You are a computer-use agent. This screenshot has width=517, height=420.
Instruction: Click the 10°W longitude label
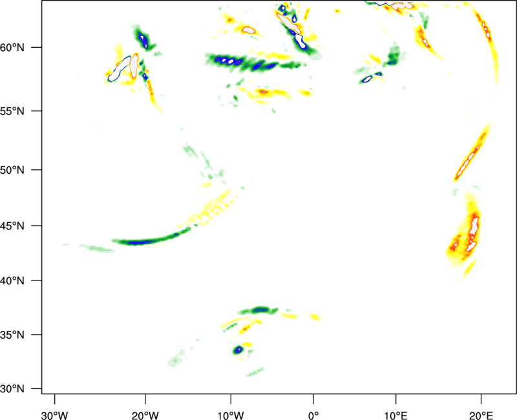click(231, 415)
